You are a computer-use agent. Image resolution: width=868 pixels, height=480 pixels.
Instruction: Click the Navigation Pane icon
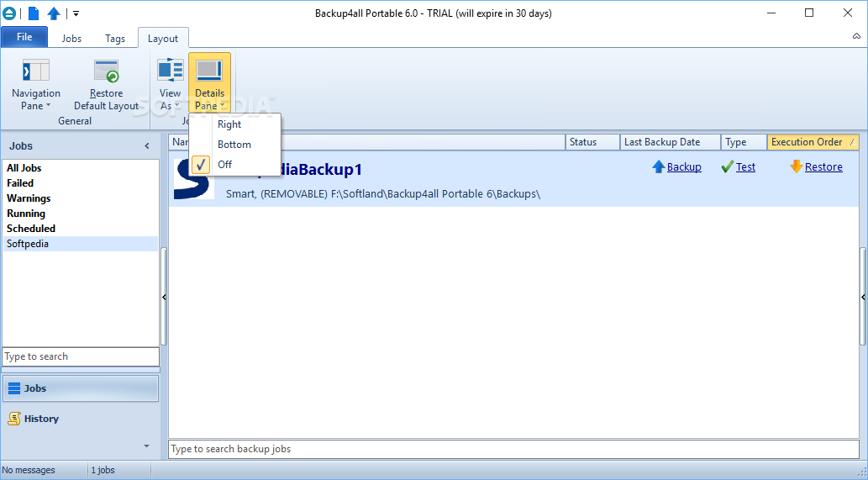[36, 71]
